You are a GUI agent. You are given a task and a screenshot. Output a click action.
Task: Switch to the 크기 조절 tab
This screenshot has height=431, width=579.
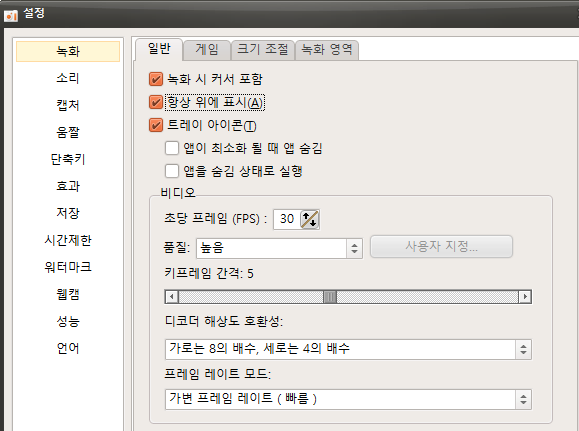coord(263,50)
